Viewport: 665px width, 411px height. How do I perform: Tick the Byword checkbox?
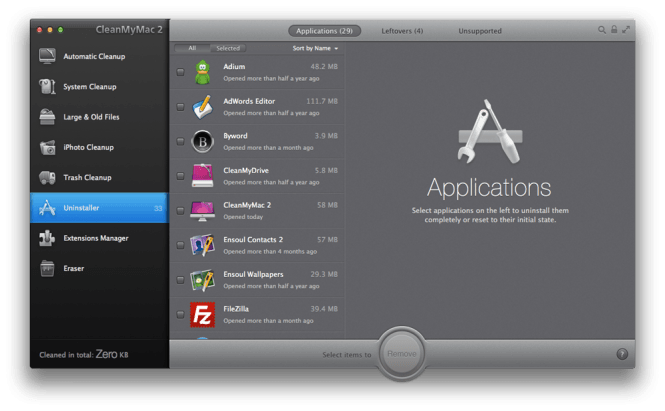click(180, 141)
